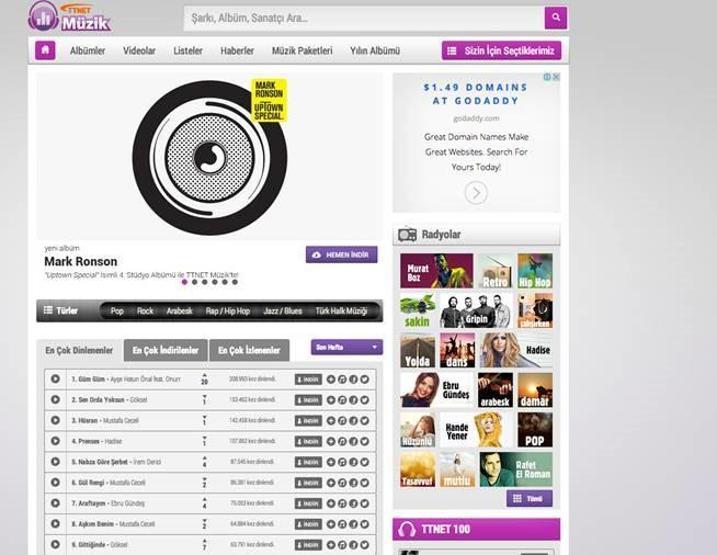Open the Albümler menu

87,51
